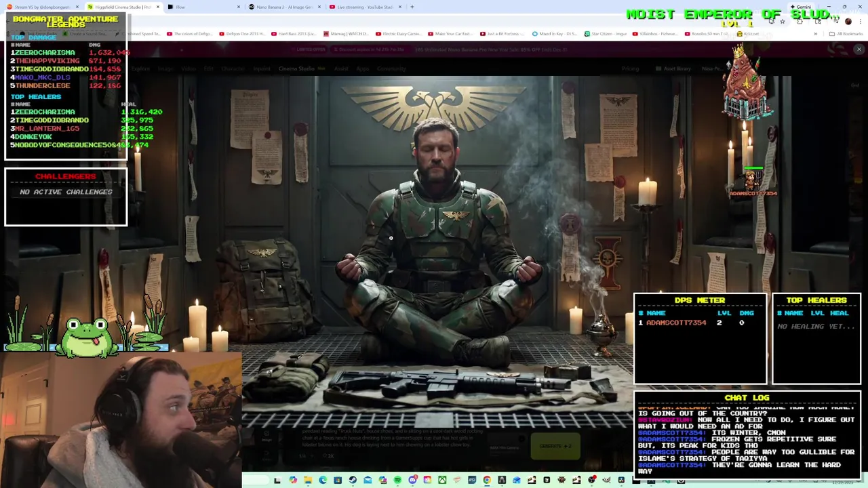Image resolution: width=868 pixels, height=488 pixels.
Task: Open the 'Electric Daisy Carniv...' bookmark
Action: point(398,34)
